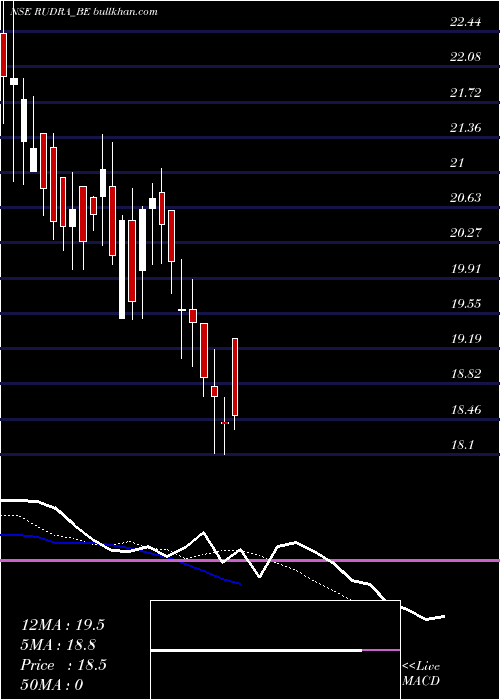
Task: Click the 19.91 price axis label
Action: [466, 269]
